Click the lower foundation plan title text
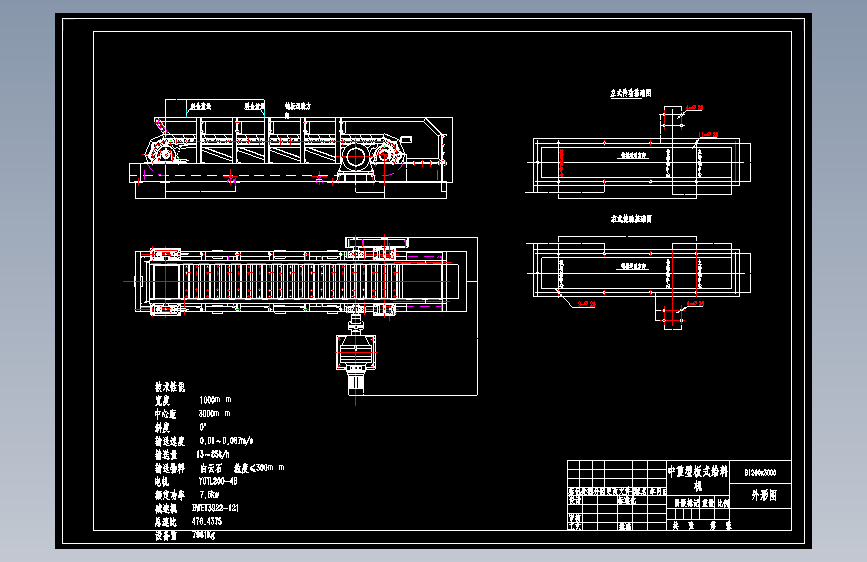Image resolution: width=867 pixels, height=562 pixels. coord(631,219)
